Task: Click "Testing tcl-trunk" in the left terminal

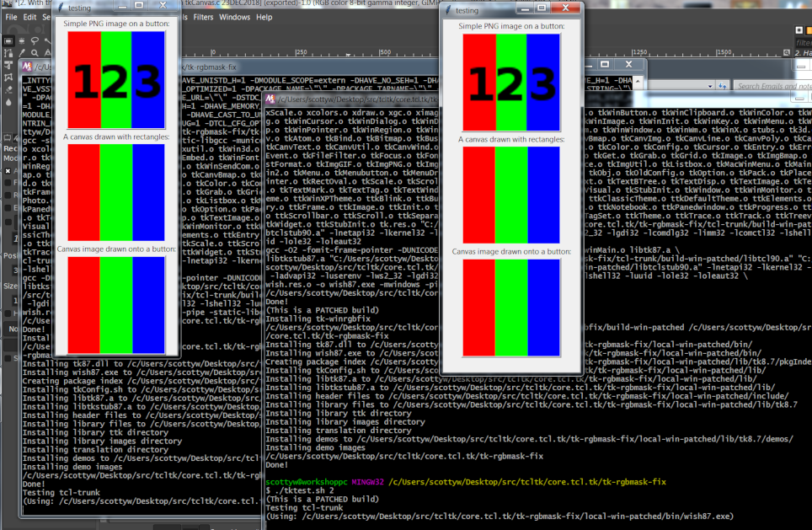Action: coord(61,493)
